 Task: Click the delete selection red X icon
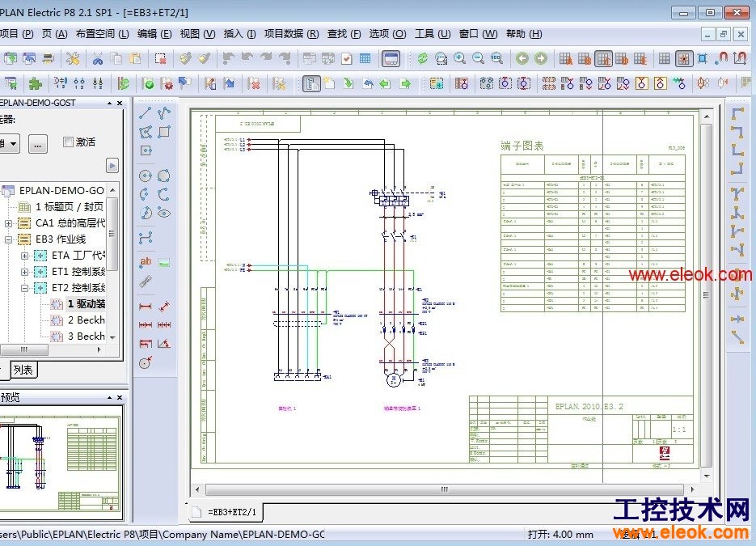click(x=161, y=59)
